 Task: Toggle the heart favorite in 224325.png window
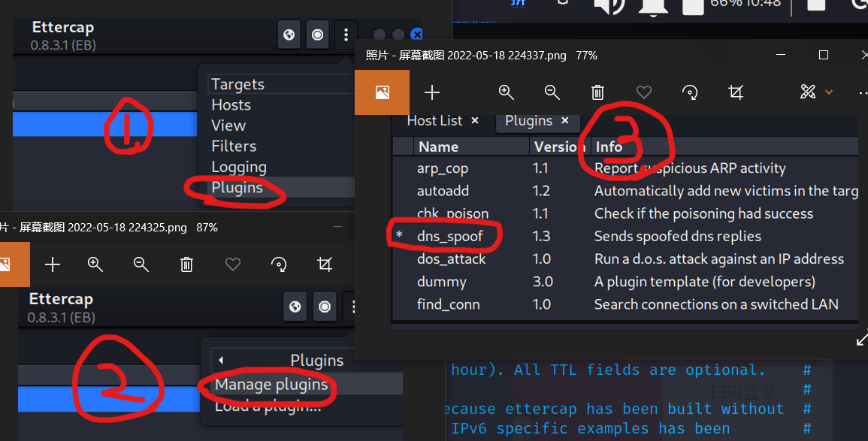click(x=233, y=264)
